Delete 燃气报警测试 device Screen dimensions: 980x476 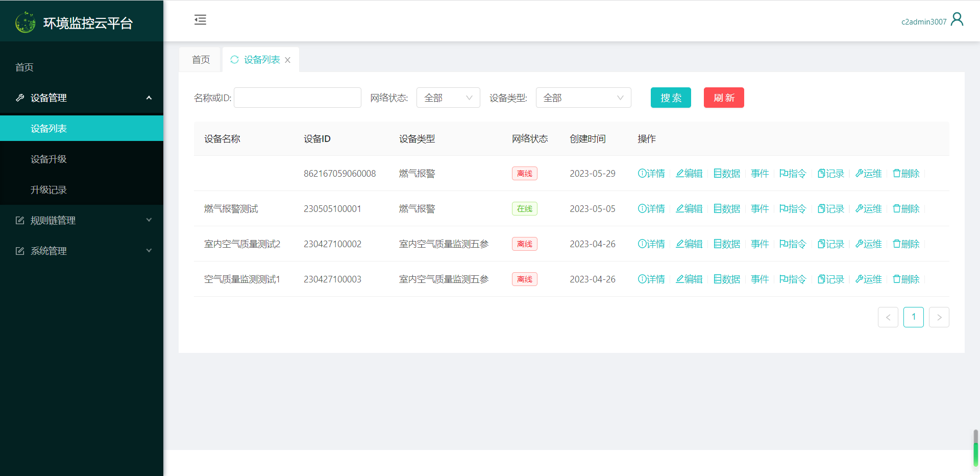pyautogui.click(x=906, y=209)
